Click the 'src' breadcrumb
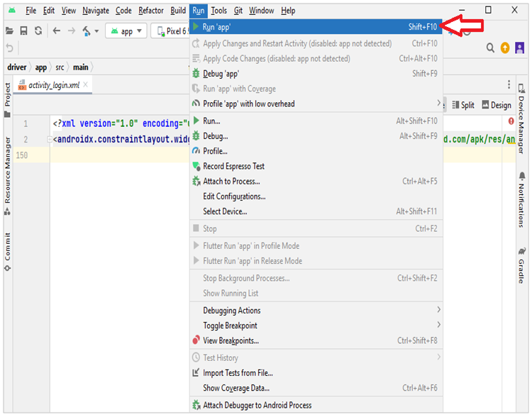The height and width of the screenshot is (417, 532). pyautogui.click(x=60, y=67)
